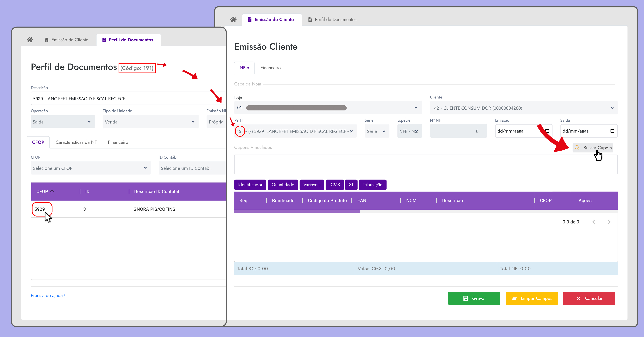
Task: Click the calendar icon in Emissão date field
Action: coord(547,131)
